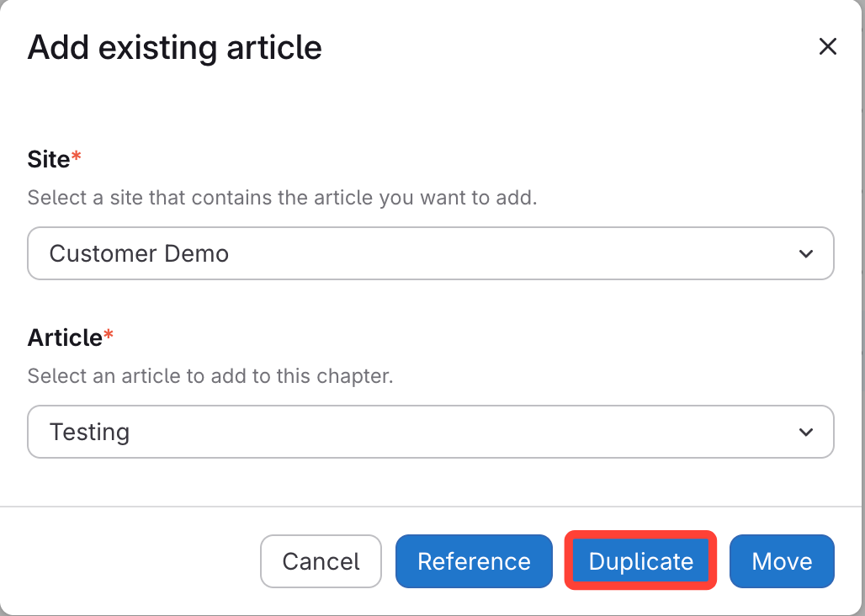The height and width of the screenshot is (616, 865).
Task: Click the Site dropdown chevron arrow
Action: [x=805, y=253]
